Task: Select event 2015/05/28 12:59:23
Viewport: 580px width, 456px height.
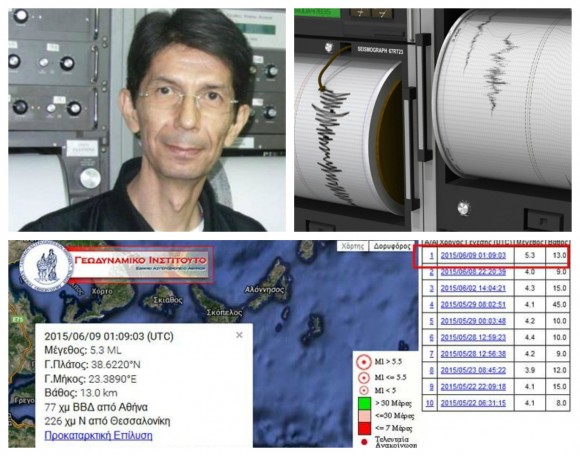Action: pyautogui.click(x=473, y=337)
